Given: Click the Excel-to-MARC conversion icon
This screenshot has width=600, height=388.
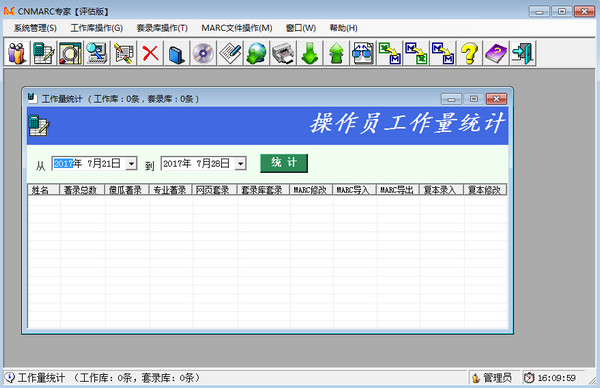Looking at the screenshot, I should tap(390, 53).
